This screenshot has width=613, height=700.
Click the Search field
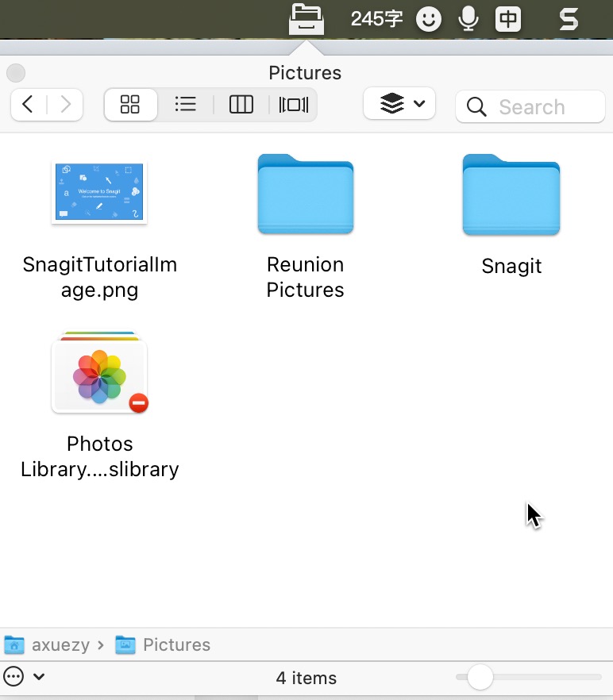pyautogui.click(x=530, y=106)
